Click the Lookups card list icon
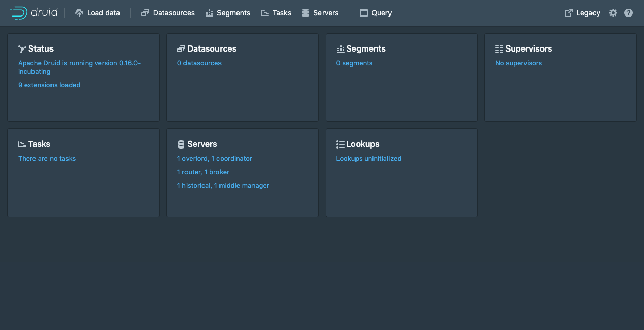 pyautogui.click(x=340, y=144)
